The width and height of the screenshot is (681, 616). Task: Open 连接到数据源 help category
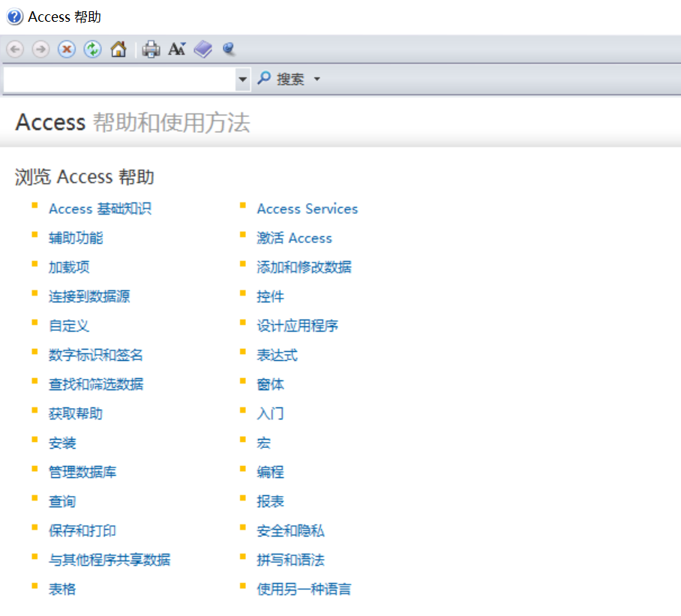click(89, 296)
